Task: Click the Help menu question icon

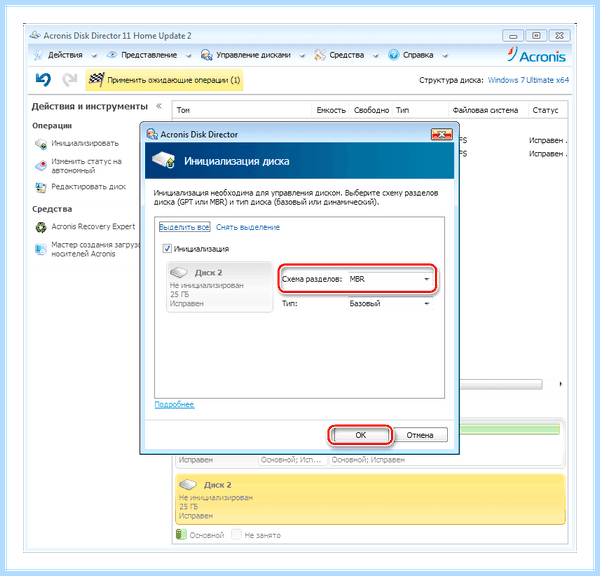Action: point(393,55)
